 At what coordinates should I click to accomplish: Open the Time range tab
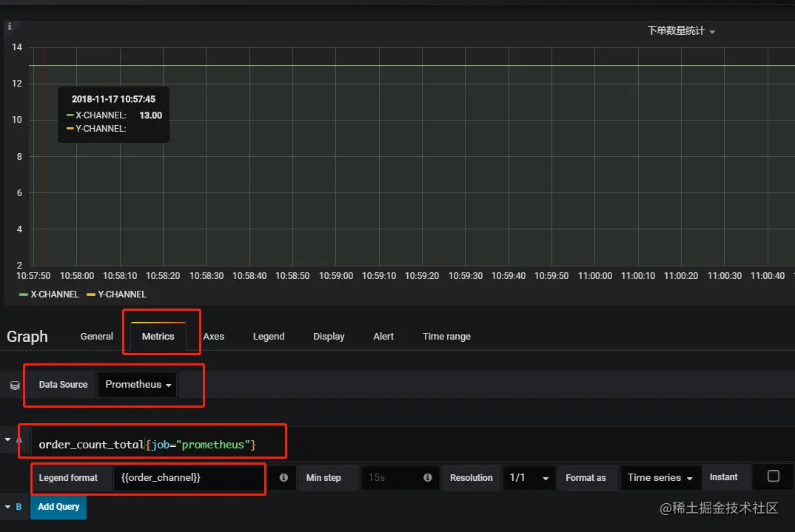(446, 337)
